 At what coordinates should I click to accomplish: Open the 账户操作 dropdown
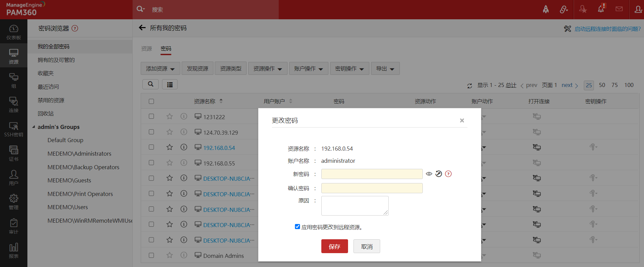pos(308,68)
